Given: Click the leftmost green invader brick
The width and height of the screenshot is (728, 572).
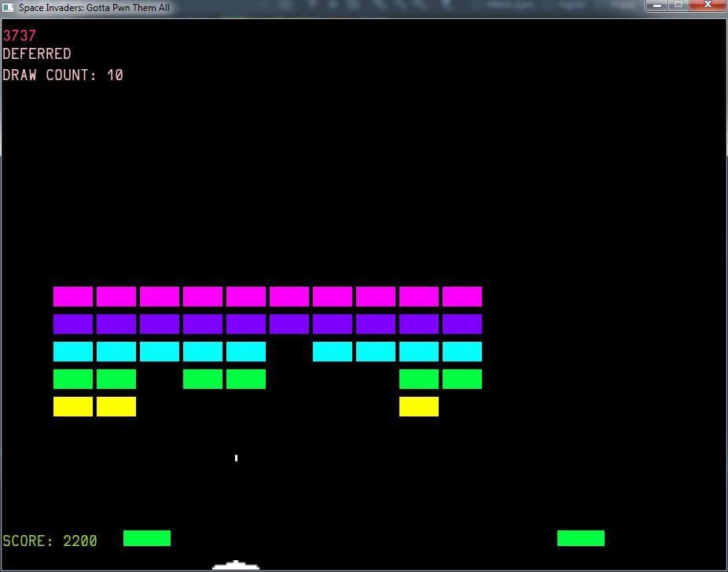Looking at the screenshot, I should pyautogui.click(x=73, y=379).
